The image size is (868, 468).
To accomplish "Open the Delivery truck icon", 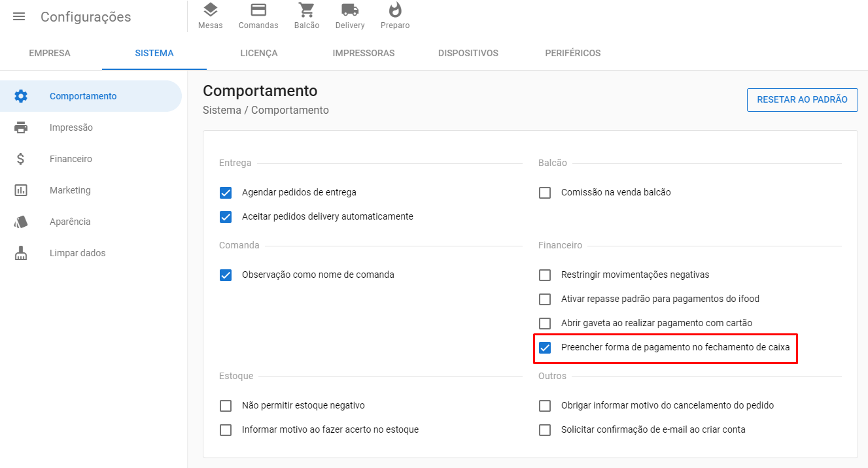I will point(350,10).
